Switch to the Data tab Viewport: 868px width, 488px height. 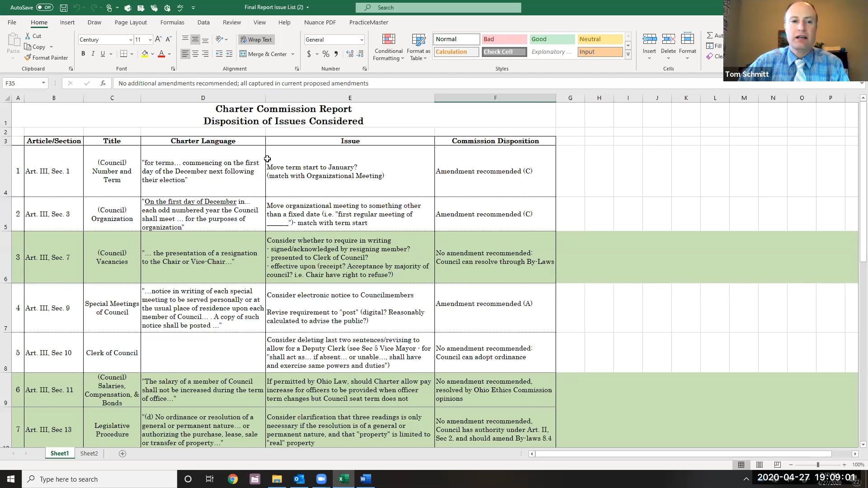tap(203, 22)
